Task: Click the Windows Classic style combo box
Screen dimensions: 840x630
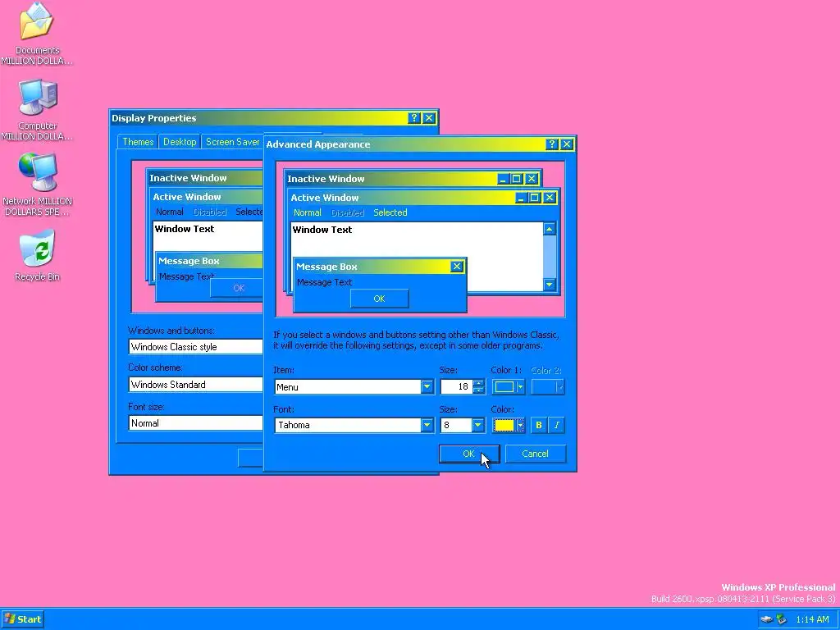Action: [195, 347]
